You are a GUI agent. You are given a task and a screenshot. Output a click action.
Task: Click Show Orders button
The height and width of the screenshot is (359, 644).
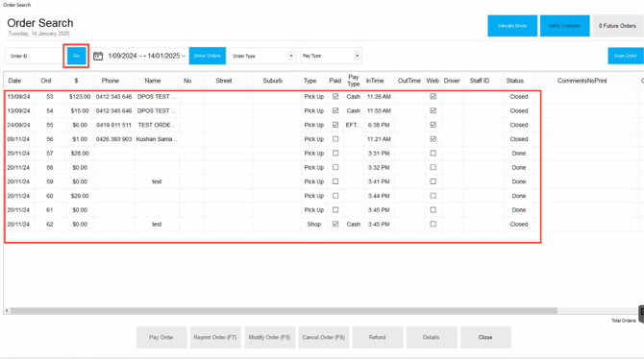pyautogui.click(x=207, y=56)
